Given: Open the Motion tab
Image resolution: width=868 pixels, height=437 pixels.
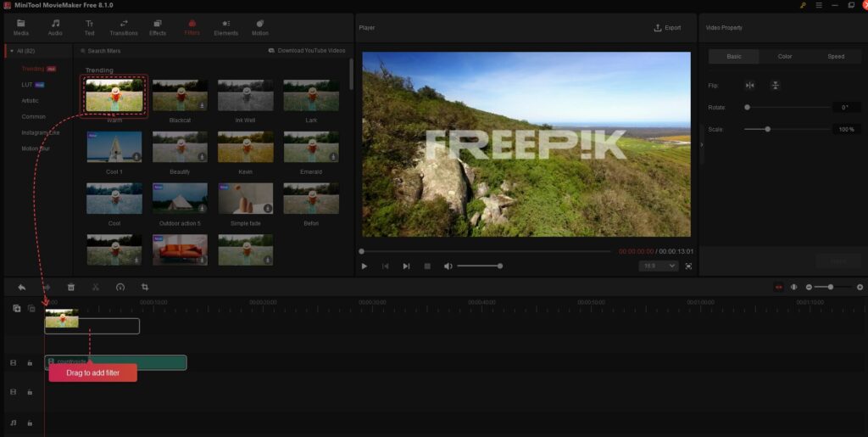Looking at the screenshot, I should pyautogui.click(x=260, y=28).
